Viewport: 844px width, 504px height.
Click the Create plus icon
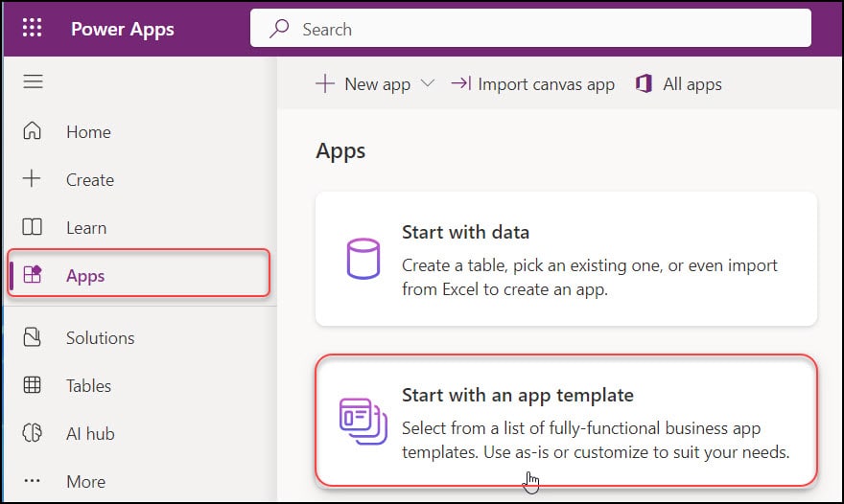32,178
